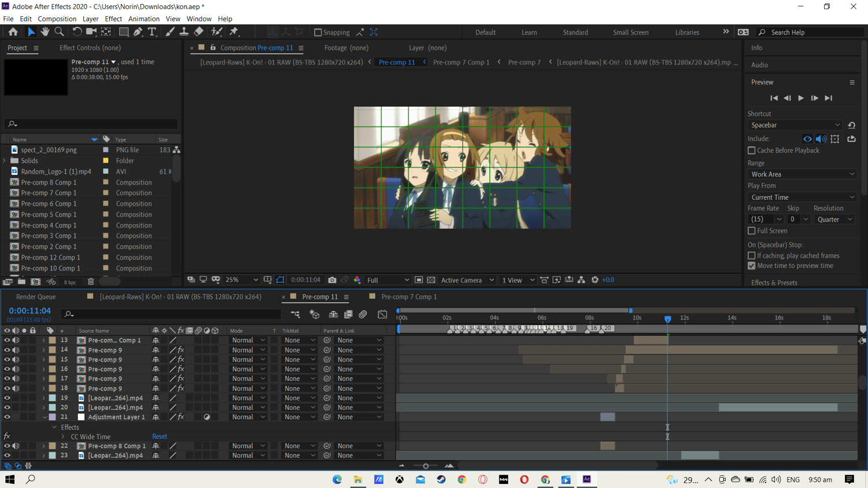Select the Rectangle shape tool
Viewport: 868px width, 488px height.
point(123,32)
